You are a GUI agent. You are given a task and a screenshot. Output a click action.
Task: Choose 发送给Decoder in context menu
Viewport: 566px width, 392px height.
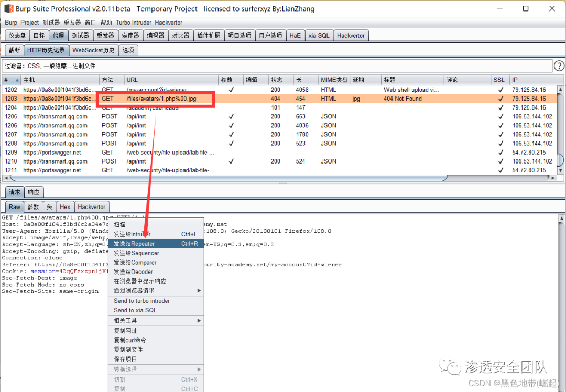156,272
